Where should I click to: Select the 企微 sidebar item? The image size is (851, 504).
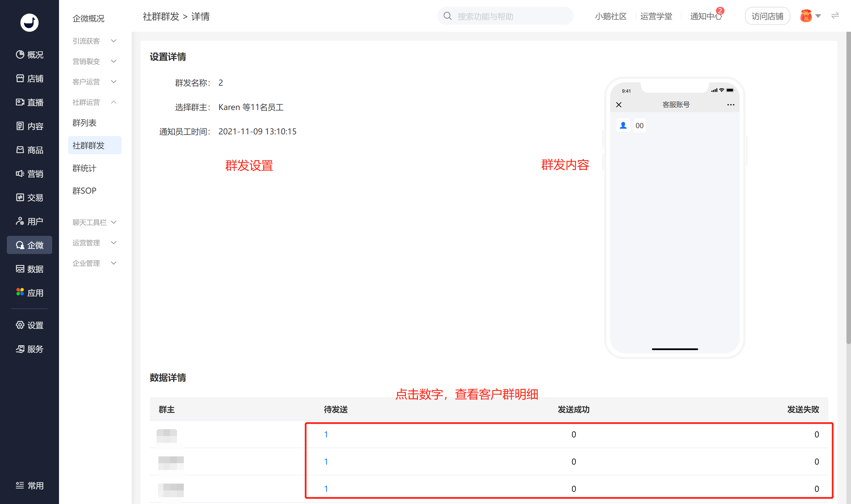[x=30, y=245]
